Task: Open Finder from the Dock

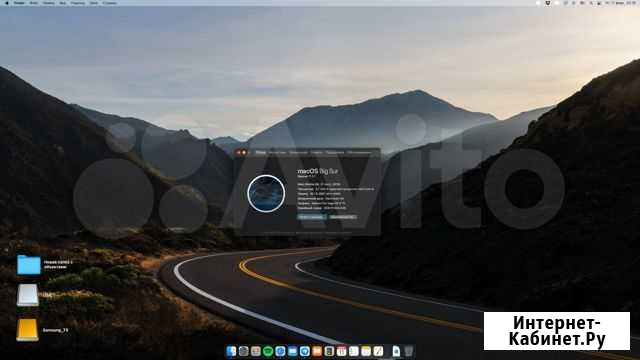Action: (231, 351)
